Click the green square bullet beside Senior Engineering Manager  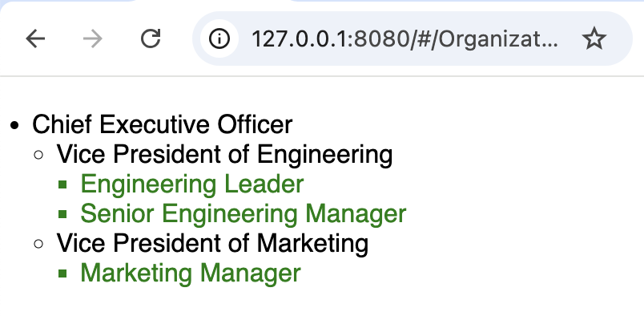tap(62, 214)
